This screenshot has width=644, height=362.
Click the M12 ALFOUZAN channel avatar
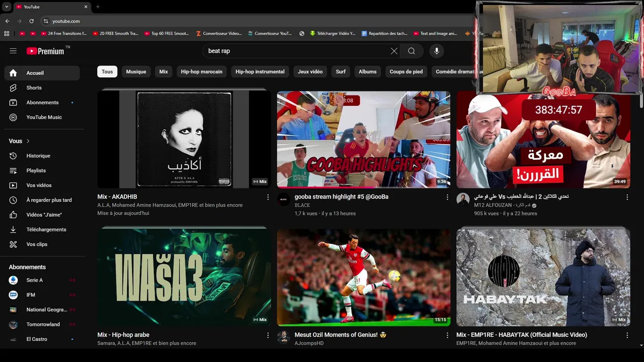click(463, 199)
